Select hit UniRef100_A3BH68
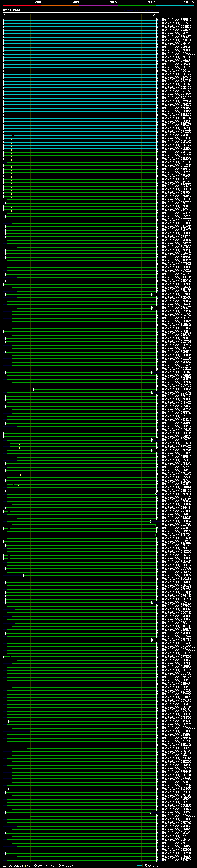The height and width of the screenshot is (868, 197). point(177,149)
